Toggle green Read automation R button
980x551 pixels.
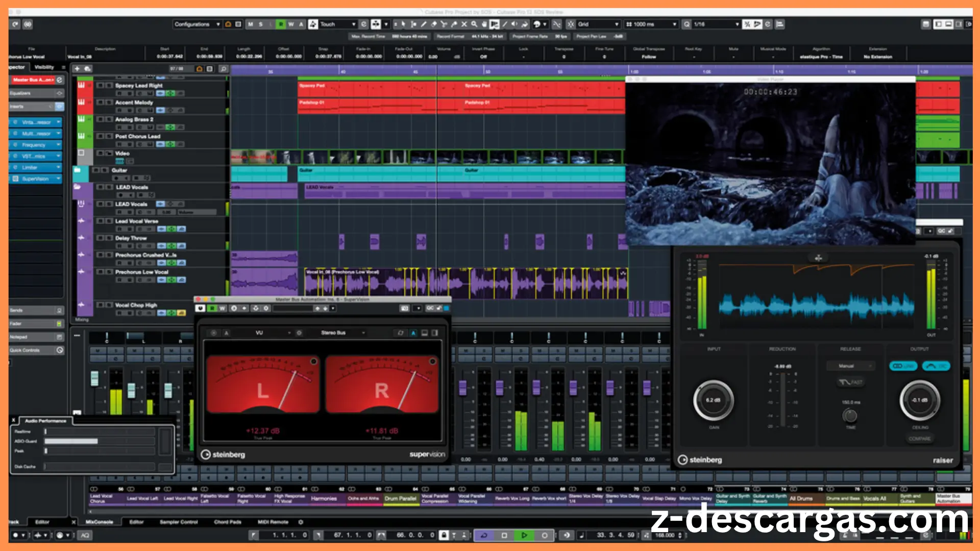coord(281,24)
